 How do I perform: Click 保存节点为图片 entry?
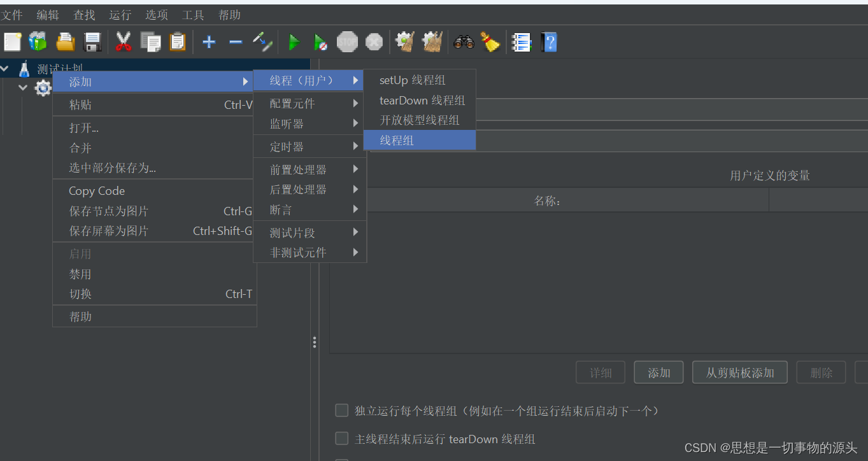[x=154, y=211]
